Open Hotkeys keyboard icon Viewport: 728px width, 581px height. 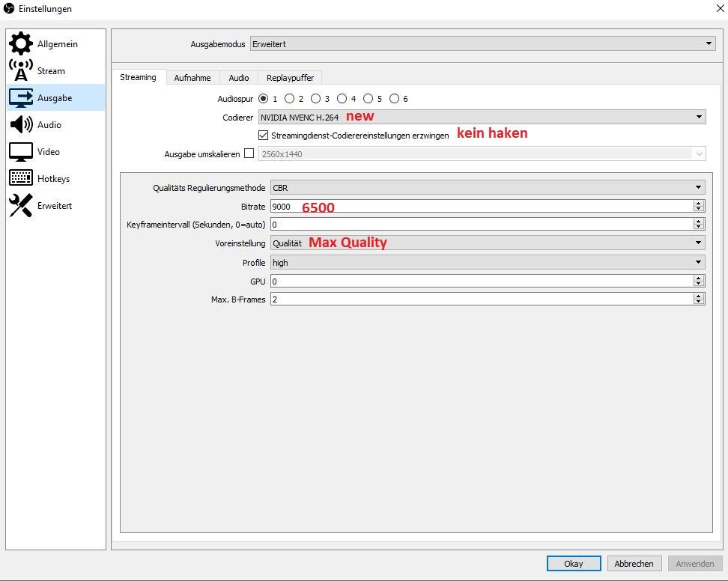21,178
